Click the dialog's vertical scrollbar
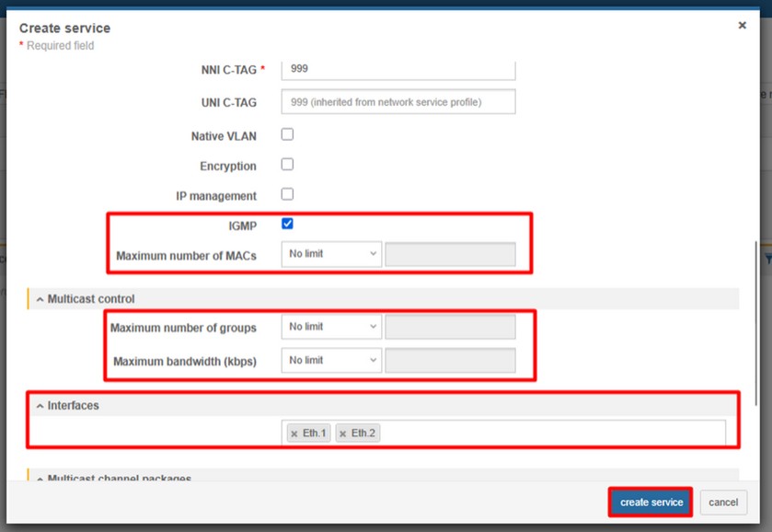Image resolution: width=772 pixels, height=532 pixels. pos(757,322)
